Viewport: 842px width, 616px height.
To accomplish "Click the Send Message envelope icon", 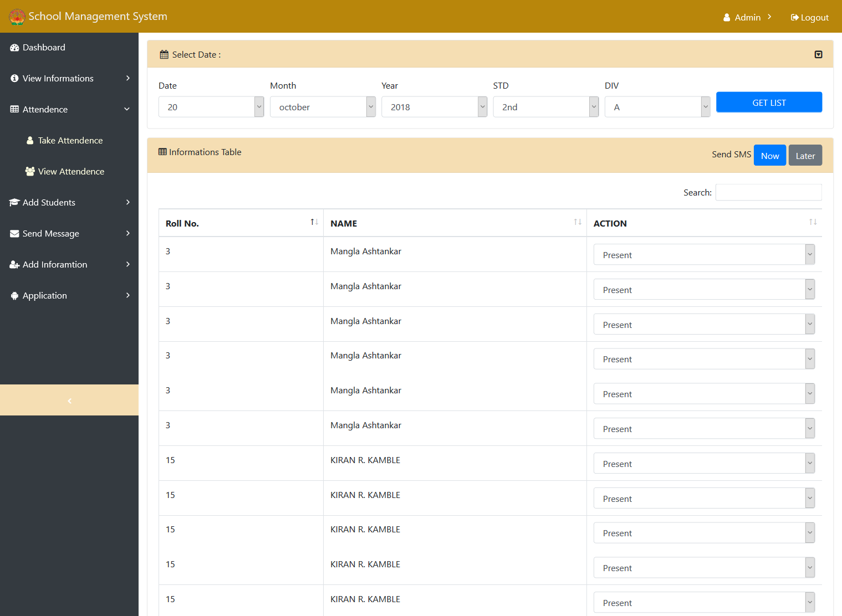I will tap(14, 234).
